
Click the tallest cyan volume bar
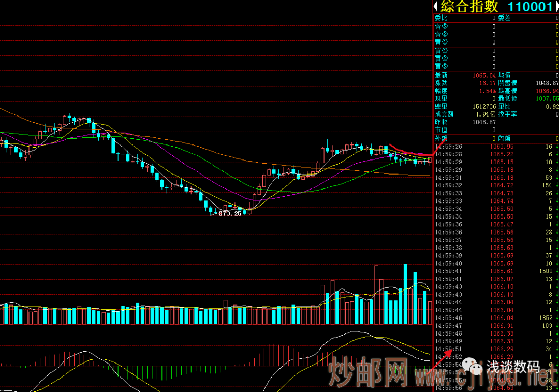pos(405,294)
